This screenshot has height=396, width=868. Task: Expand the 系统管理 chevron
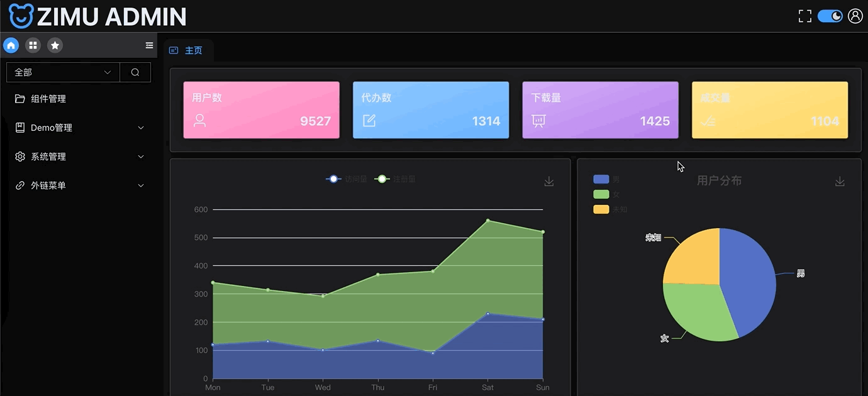[141, 157]
